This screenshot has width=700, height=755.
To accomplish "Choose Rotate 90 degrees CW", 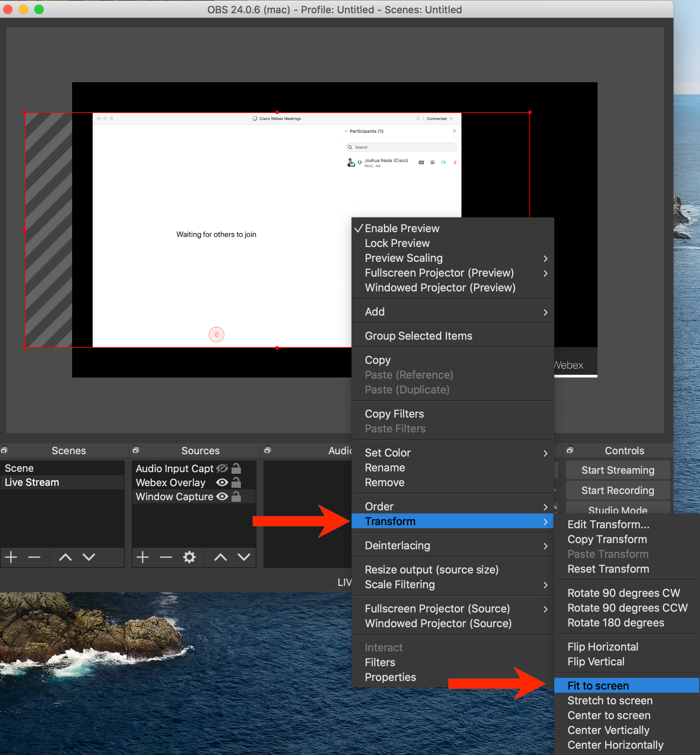I will 627,593.
